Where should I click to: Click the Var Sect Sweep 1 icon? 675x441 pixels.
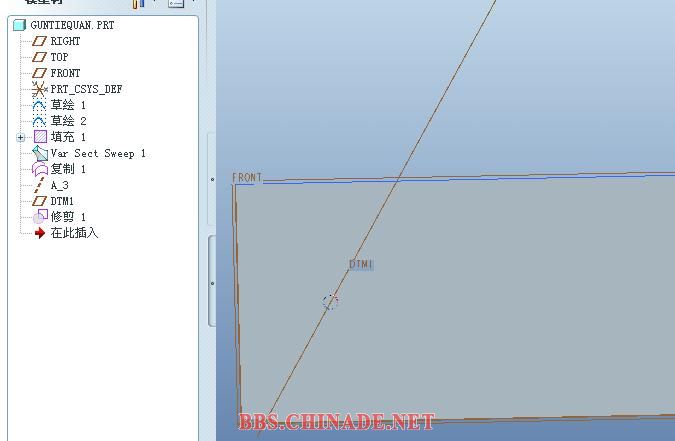pos(40,153)
